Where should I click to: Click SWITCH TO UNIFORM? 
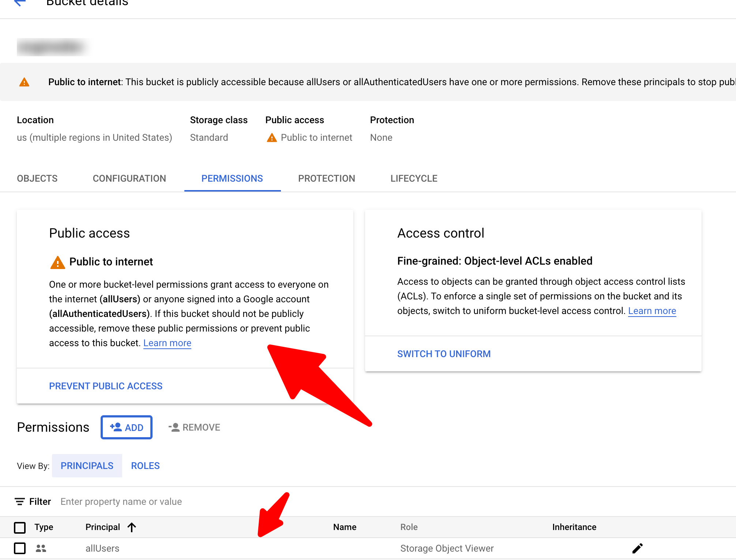pyautogui.click(x=444, y=354)
